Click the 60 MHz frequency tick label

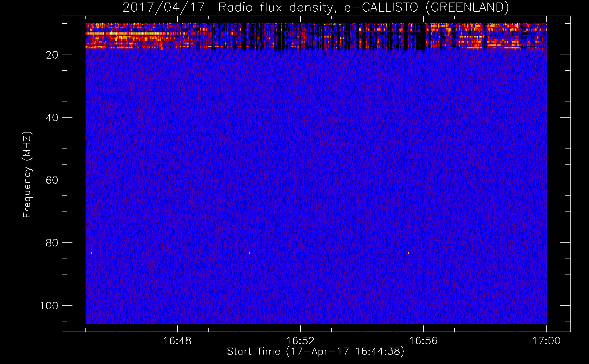[x=52, y=180]
